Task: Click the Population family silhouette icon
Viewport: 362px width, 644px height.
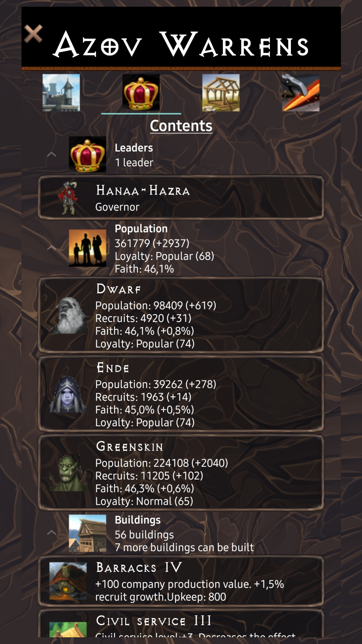Action: pos(87,248)
